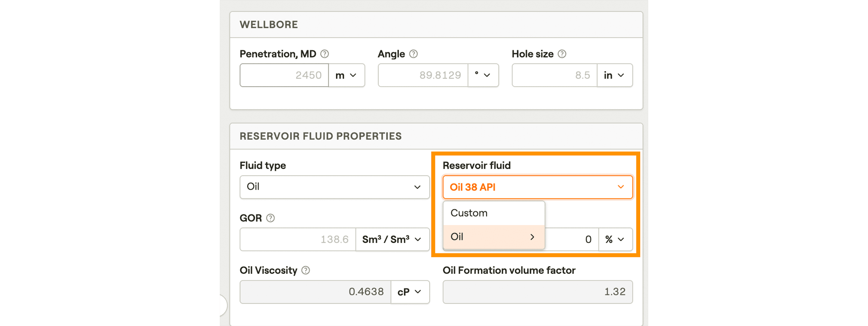Image resolution: width=868 pixels, height=326 pixels.
Task: Open the Oil Viscosity cP unit dropdown
Action: pyautogui.click(x=410, y=292)
